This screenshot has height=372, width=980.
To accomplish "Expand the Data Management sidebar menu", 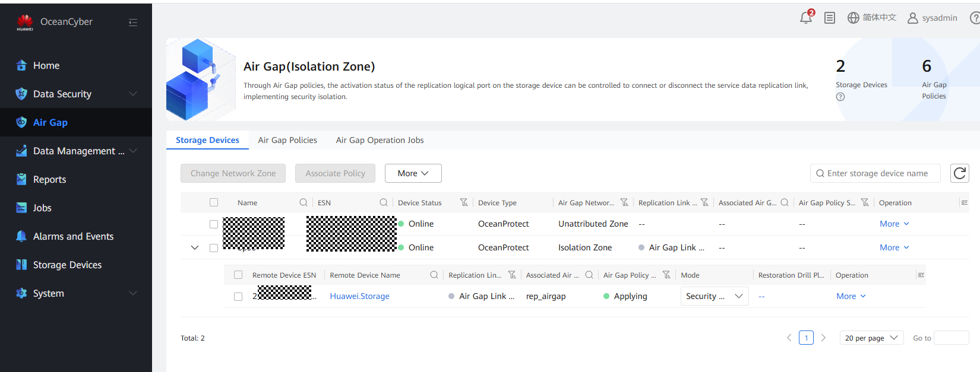I will (x=133, y=151).
